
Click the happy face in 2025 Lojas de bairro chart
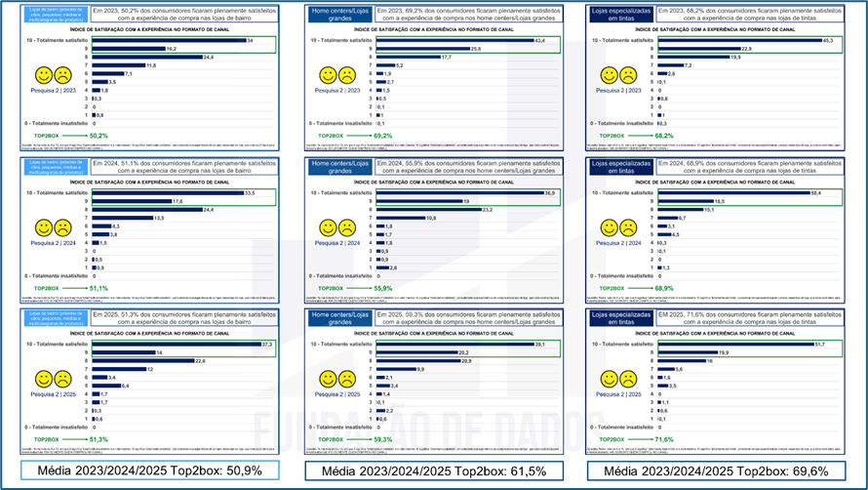coord(42,380)
